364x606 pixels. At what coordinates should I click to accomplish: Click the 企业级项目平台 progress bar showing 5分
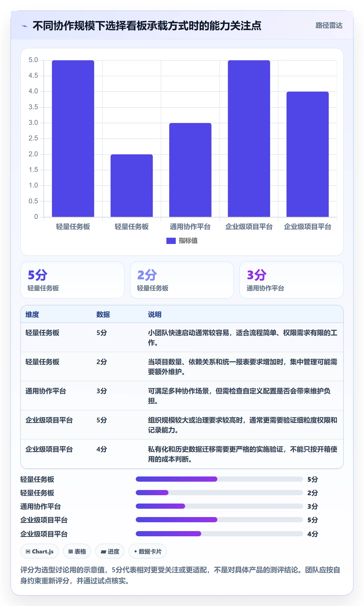pos(219,520)
